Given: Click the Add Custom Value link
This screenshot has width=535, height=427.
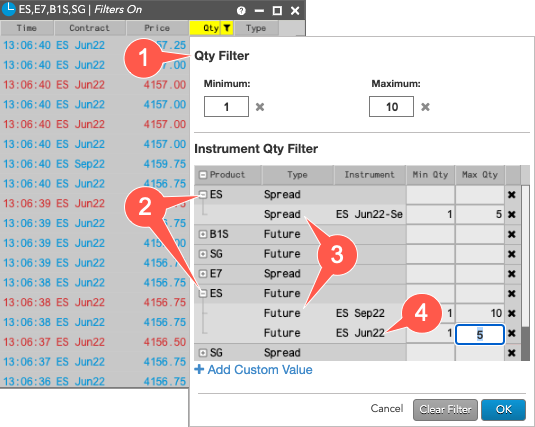Looking at the screenshot, I should coord(254,370).
